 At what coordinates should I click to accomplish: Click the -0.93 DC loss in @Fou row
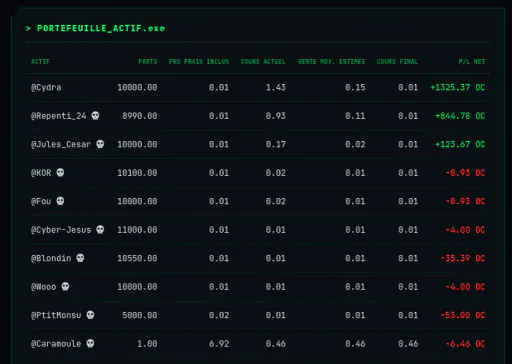point(465,201)
